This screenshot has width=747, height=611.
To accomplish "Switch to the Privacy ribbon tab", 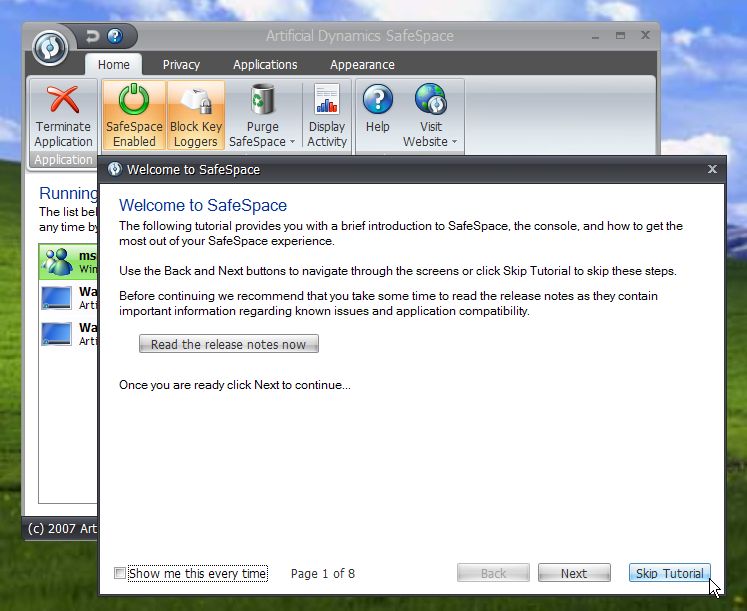I will [181, 64].
